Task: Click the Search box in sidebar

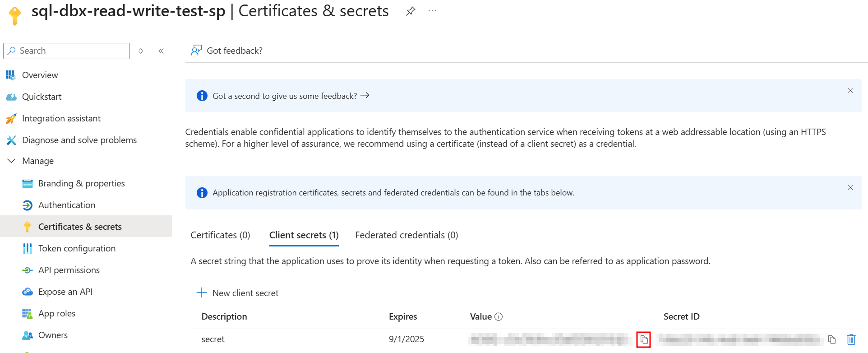Action: point(67,51)
